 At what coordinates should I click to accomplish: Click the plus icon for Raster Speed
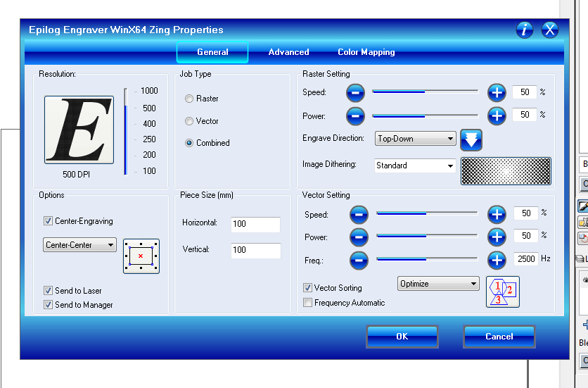click(x=497, y=92)
